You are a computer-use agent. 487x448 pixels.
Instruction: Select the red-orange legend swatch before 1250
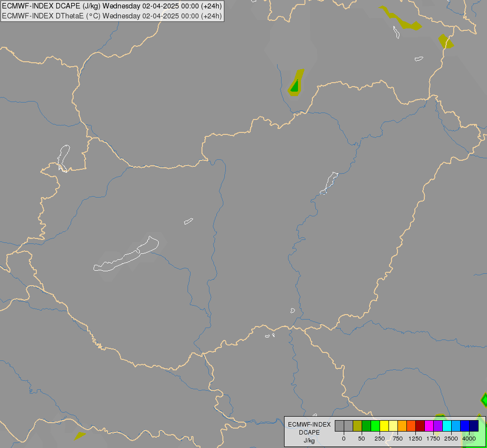[x=411, y=426]
